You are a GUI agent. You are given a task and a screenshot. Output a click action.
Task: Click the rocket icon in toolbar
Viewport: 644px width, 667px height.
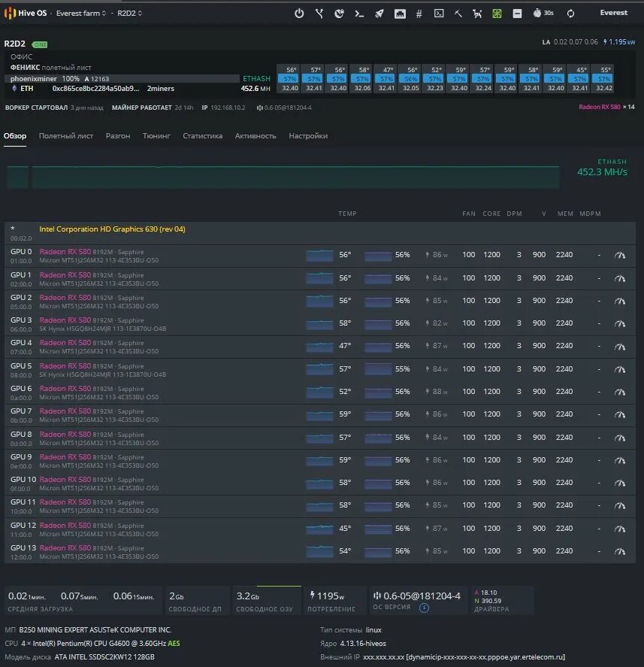(x=379, y=14)
